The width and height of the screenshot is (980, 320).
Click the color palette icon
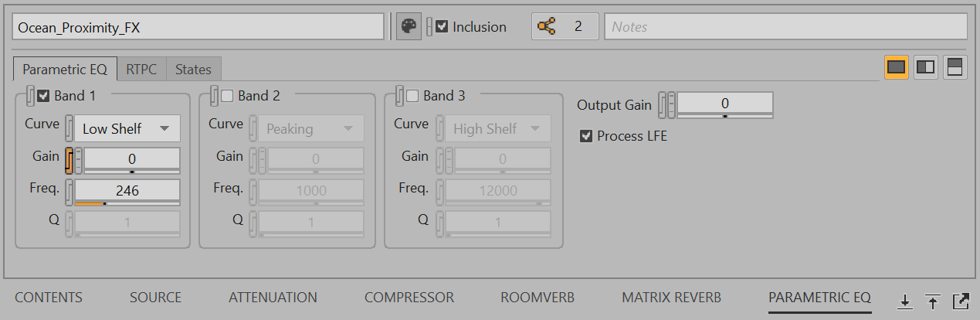click(x=409, y=26)
